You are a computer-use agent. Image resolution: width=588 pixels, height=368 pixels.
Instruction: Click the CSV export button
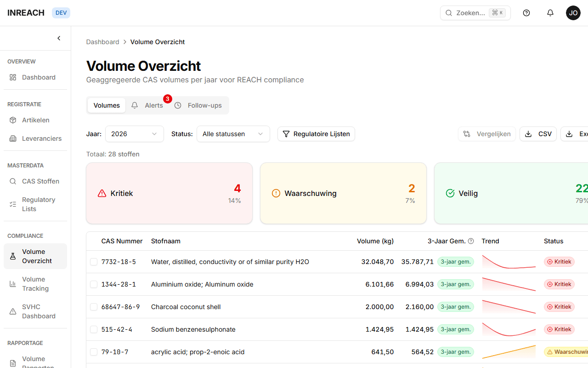[538, 134]
